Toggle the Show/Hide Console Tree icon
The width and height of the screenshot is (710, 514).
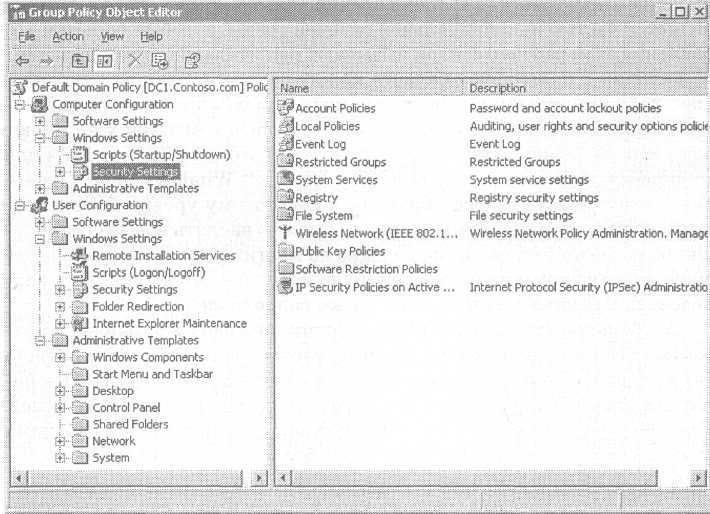pos(104,61)
